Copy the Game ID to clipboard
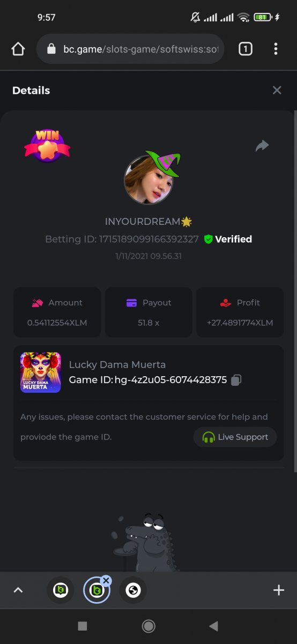The width and height of the screenshot is (297, 644). pos(236,380)
